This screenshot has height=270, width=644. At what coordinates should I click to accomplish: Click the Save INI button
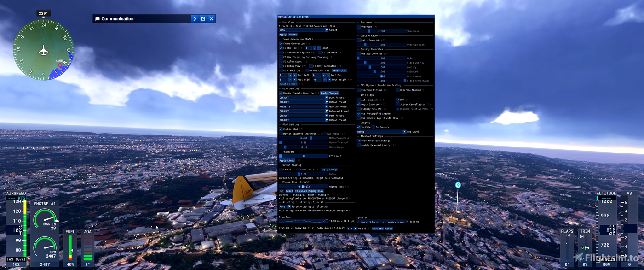coord(377,229)
